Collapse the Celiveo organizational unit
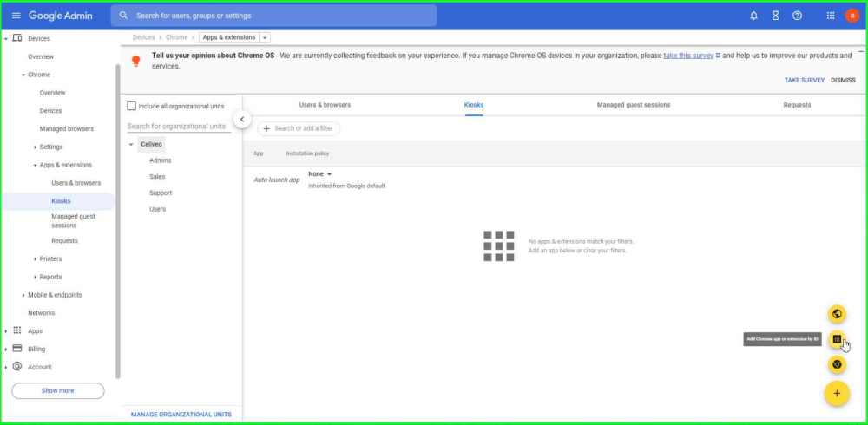 (131, 145)
